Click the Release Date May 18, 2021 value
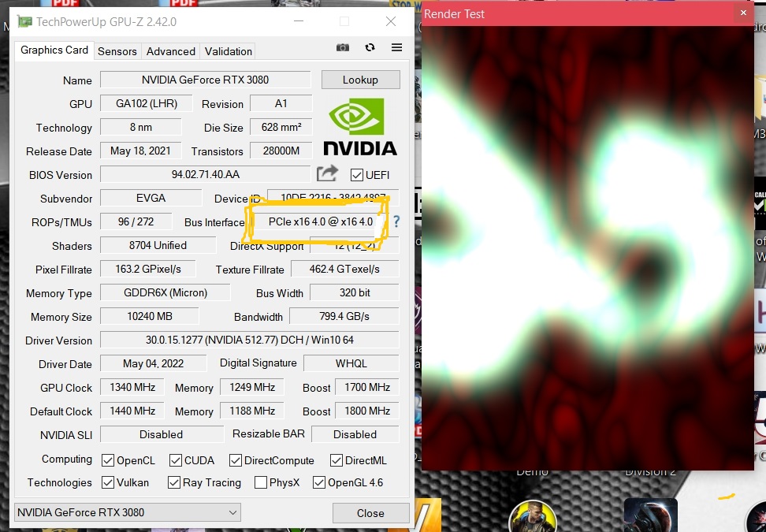766x532 pixels. [x=141, y=151]
